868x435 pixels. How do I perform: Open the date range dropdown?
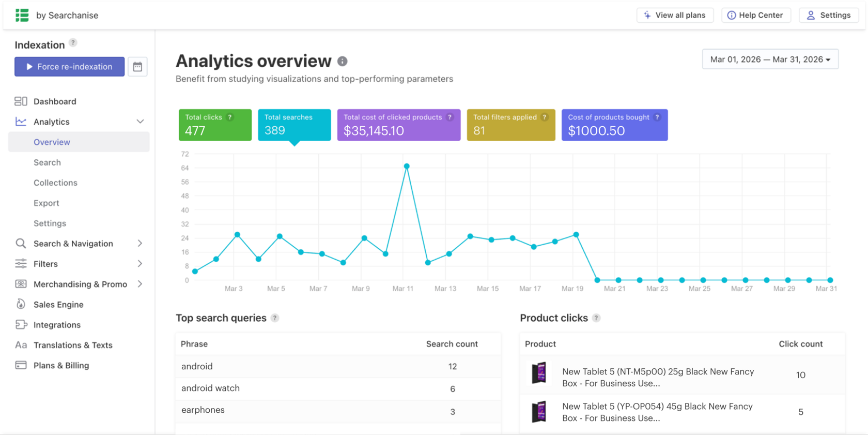770,59
